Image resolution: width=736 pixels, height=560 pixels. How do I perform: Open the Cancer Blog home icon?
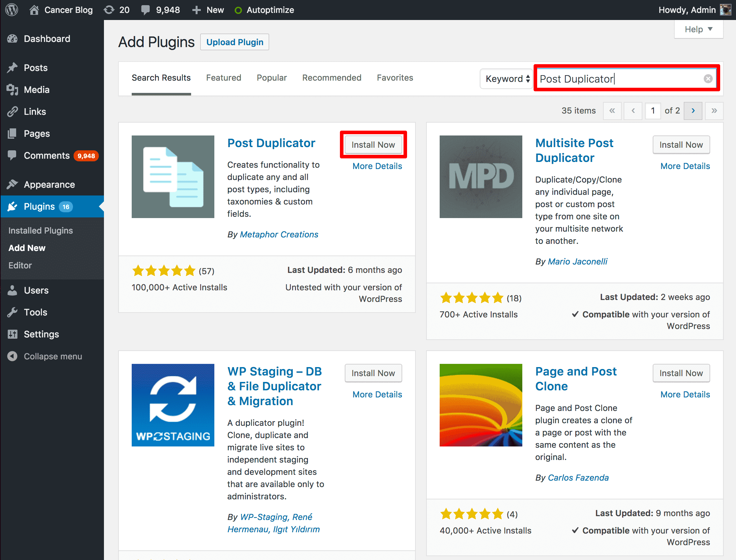pyautogui.click(x=34, y=10)
